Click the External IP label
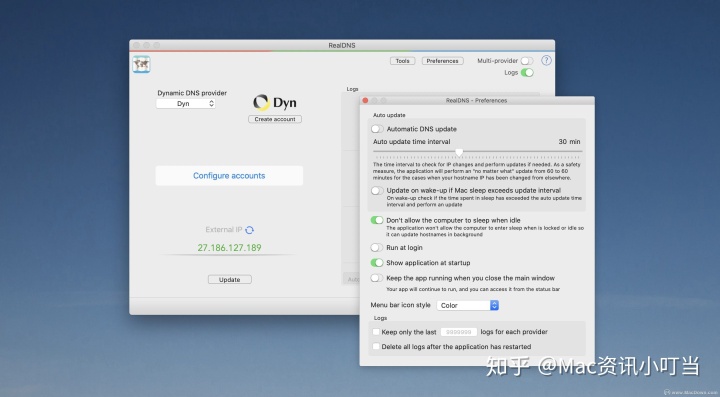720x397 pixels. tap(224, 229)
